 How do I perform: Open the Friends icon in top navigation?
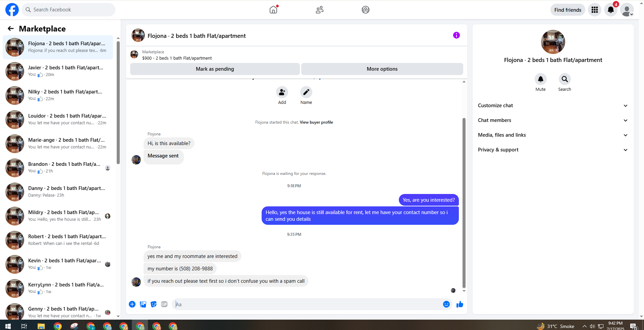coord(320,10)
